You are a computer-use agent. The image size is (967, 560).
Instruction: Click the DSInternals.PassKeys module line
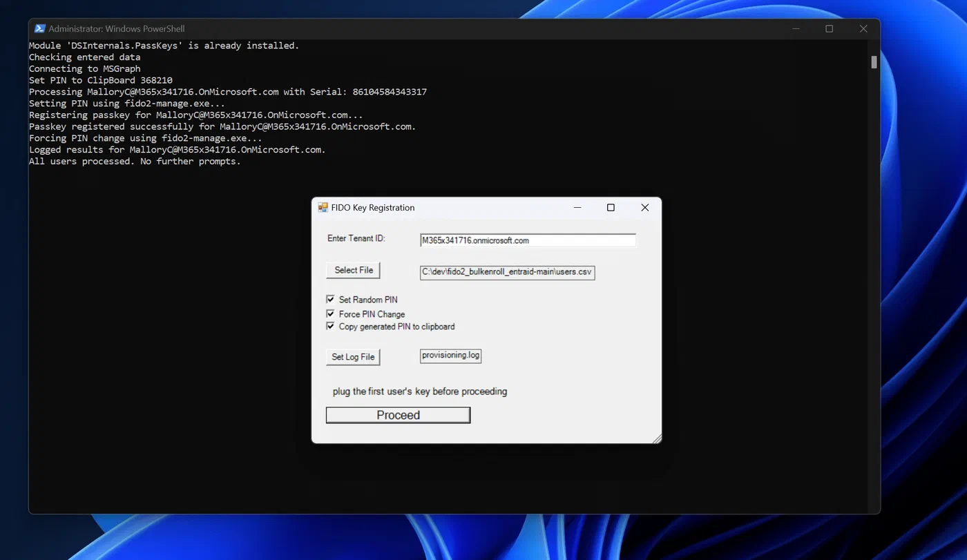tap(164, 46)
